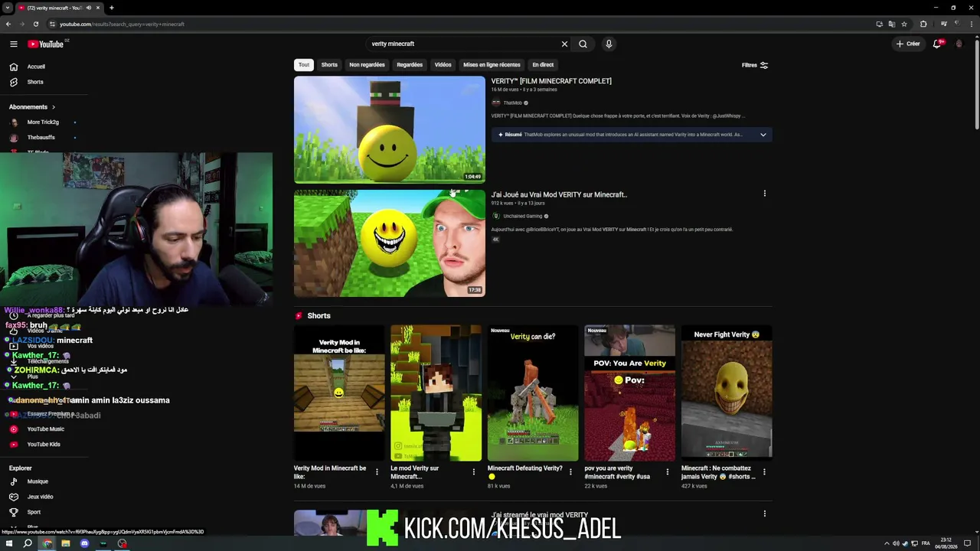Open the Windows notification center icon
Screen dimensions: 980x551
point(968,543)
